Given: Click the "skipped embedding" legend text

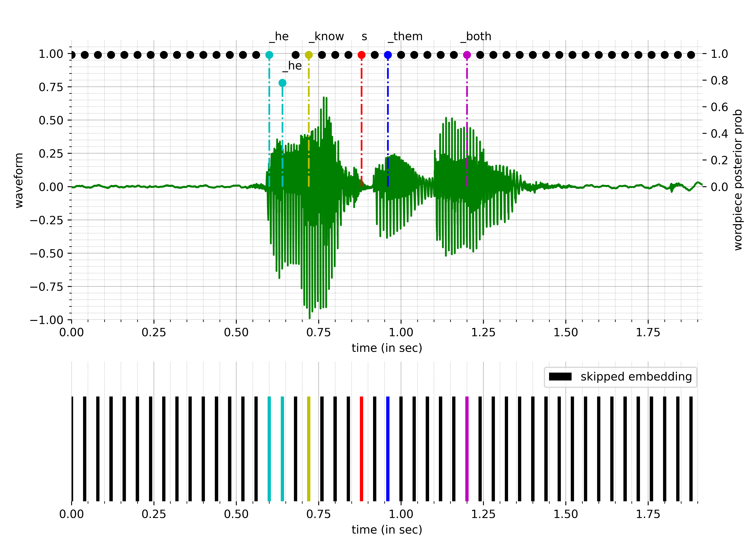Looking at the screenshot, I should tap(636, 377).
